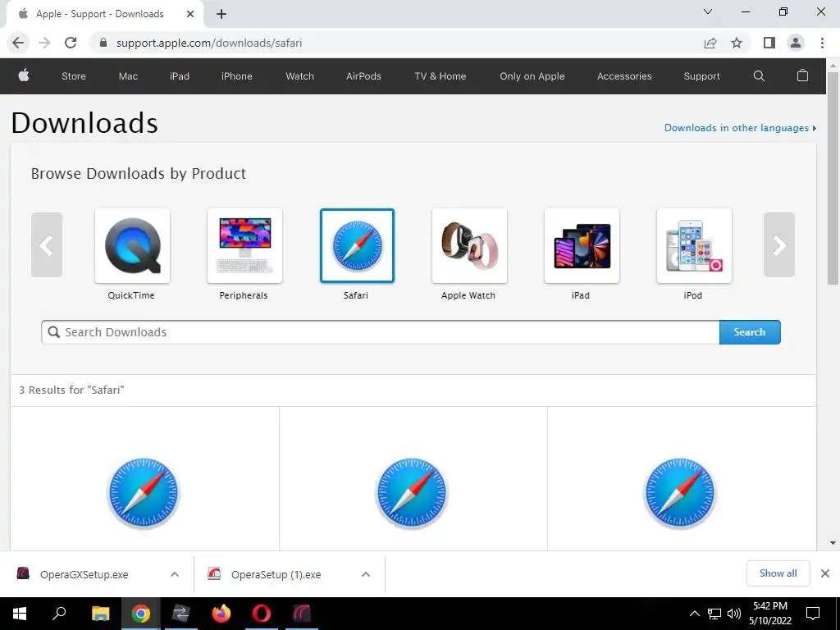Go forward with Chrome's forward arrow

pyautogui.click(x=44, y=43)
